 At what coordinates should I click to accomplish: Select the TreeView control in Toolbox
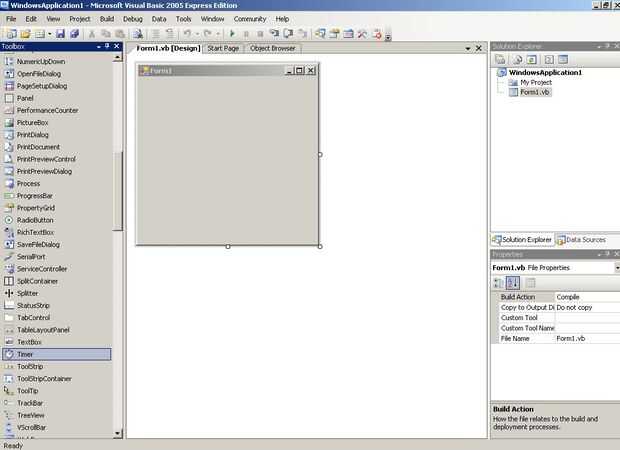pyautogui.click(x=30, y=415)
